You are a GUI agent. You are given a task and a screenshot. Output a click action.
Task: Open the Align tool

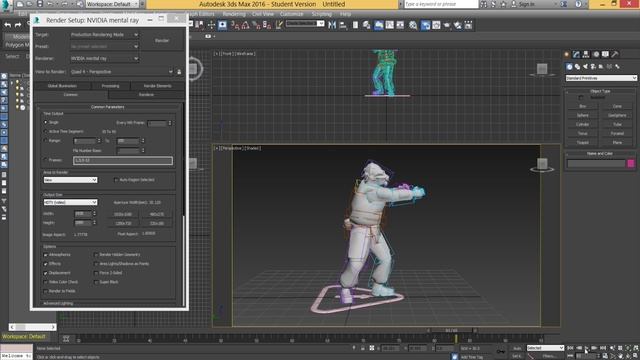click(343, 25)
